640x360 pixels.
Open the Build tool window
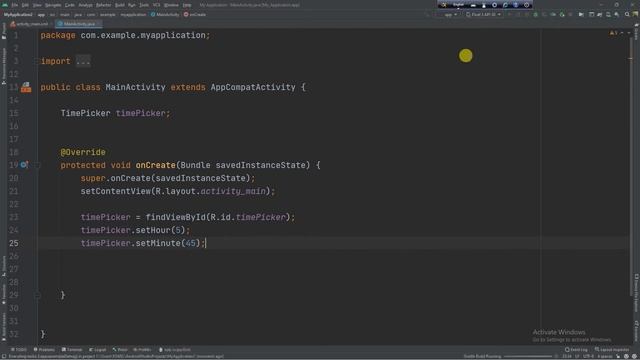pos(120,350)
